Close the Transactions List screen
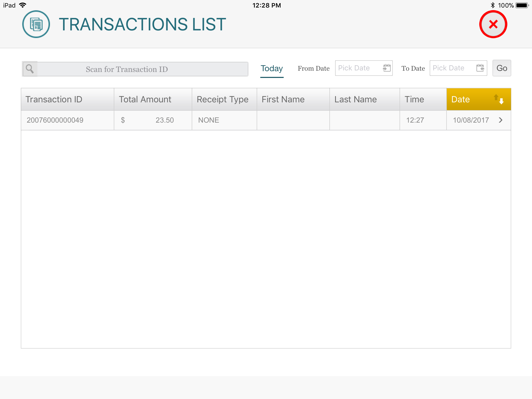Image resolution: width=532 pixels, height=399 pixels. [x=493, y=24]
